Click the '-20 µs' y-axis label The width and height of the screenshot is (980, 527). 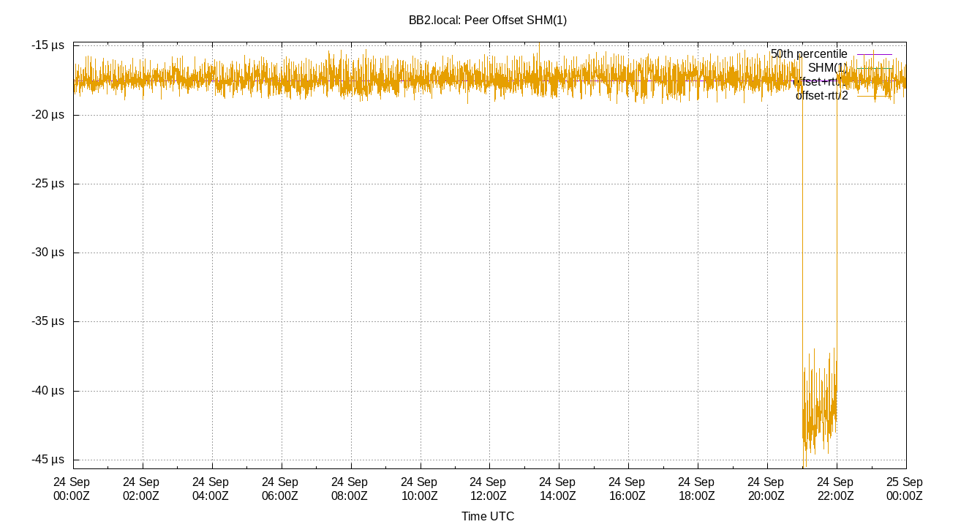point(48,115)
